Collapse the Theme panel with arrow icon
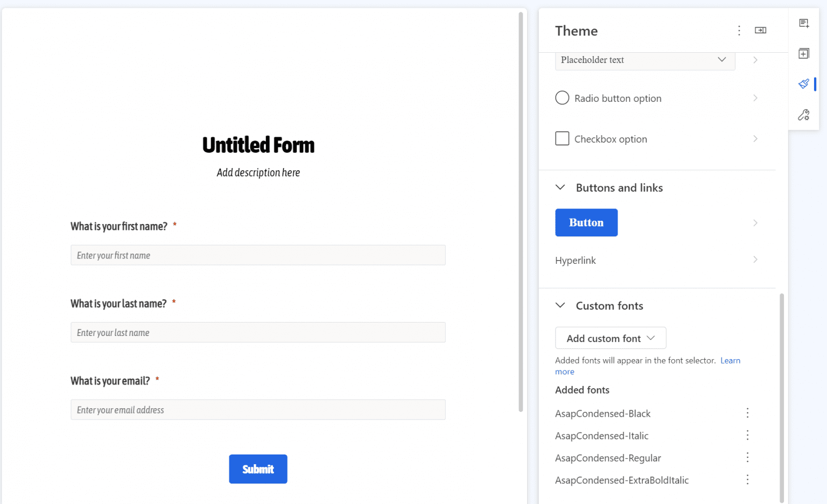827x504 pixels. (x=760, y=31)
